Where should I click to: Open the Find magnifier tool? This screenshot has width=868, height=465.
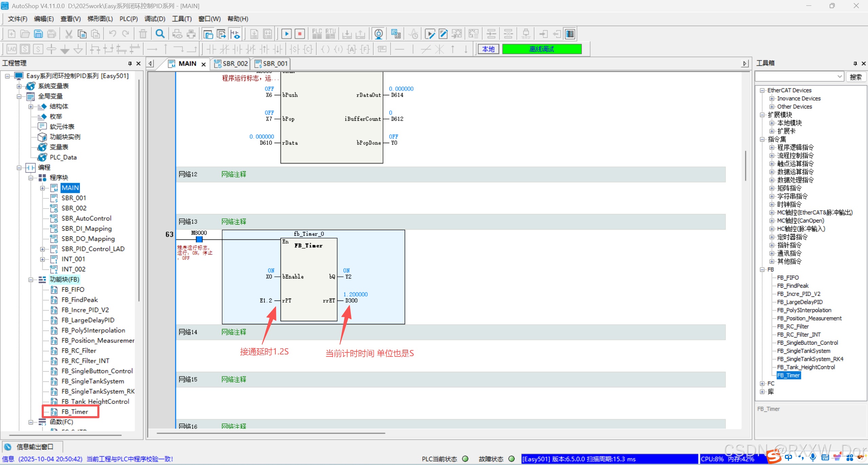coord(160,34)
